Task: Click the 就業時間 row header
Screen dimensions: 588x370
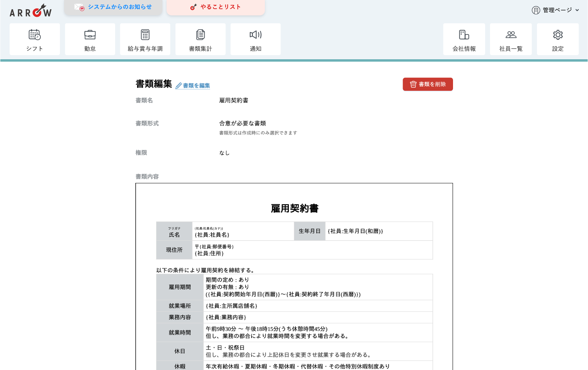Action: (180, 333)
